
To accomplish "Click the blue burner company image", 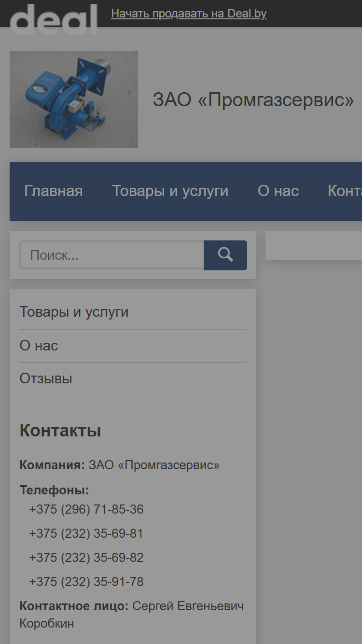I will tap(74, 99).
